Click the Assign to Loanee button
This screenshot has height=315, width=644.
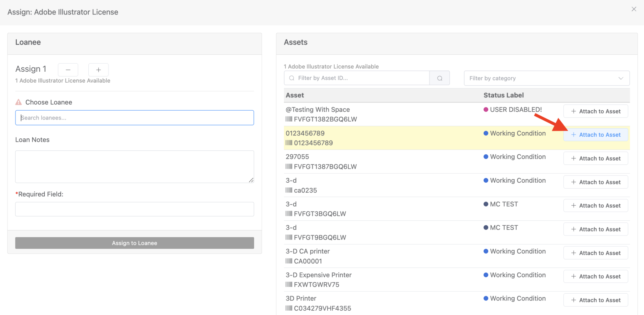coord(134,243)
